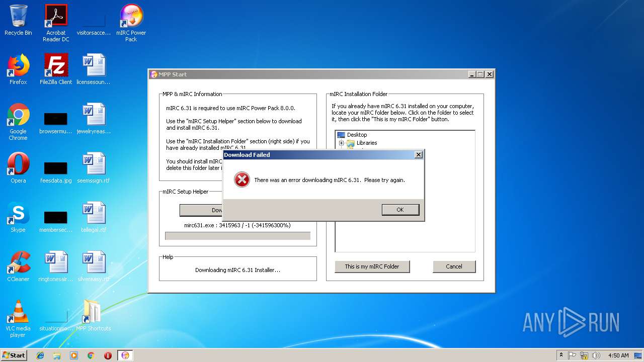This screenshot has width=644, height=362.
Task: Open the Firefox desktop shortcut
Action: (18, 69)
